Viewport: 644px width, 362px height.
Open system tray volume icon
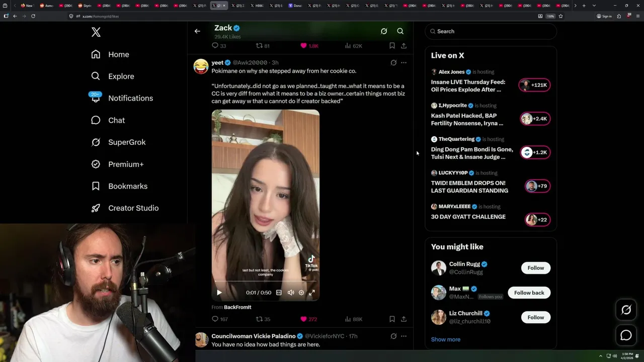[615, 356]
